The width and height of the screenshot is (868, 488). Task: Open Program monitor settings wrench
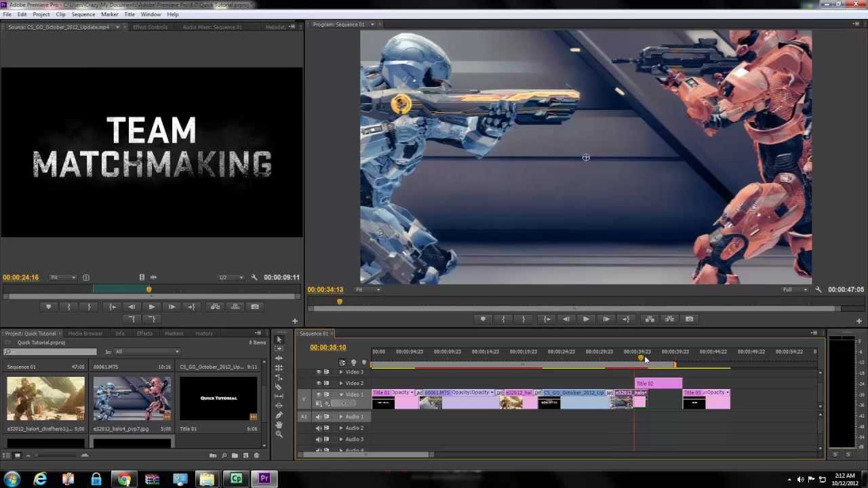tap(818, 289)
